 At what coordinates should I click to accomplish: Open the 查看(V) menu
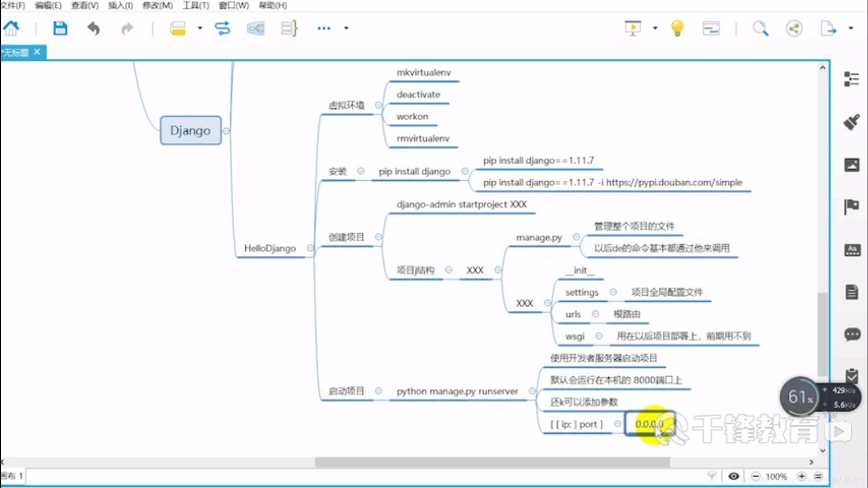85,5
